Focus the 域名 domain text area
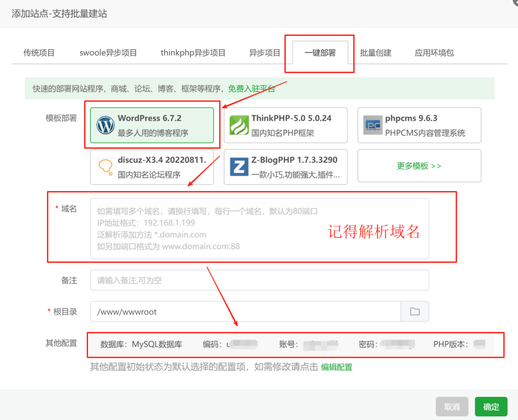 (x=260, y=228)
